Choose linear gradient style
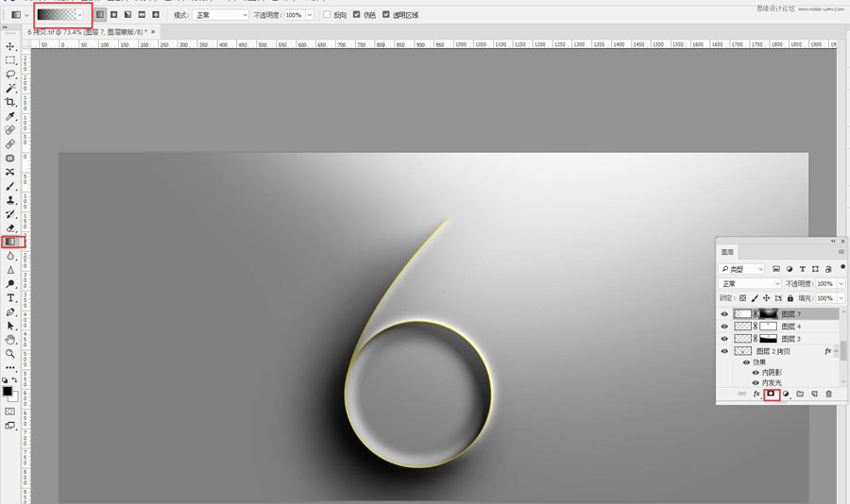The height and width of the screenshot is (504, 850). pyautogui.click(x=100, y=15)
